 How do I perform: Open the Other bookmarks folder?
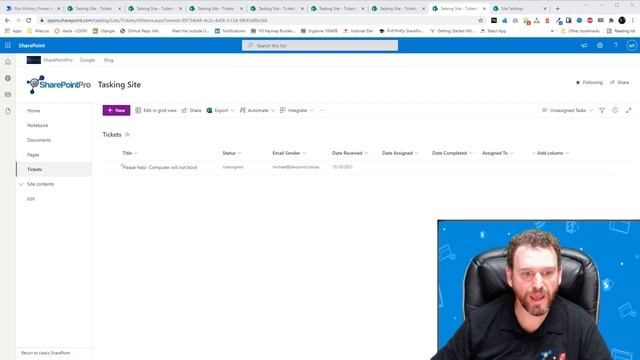[x=580, y=31]
